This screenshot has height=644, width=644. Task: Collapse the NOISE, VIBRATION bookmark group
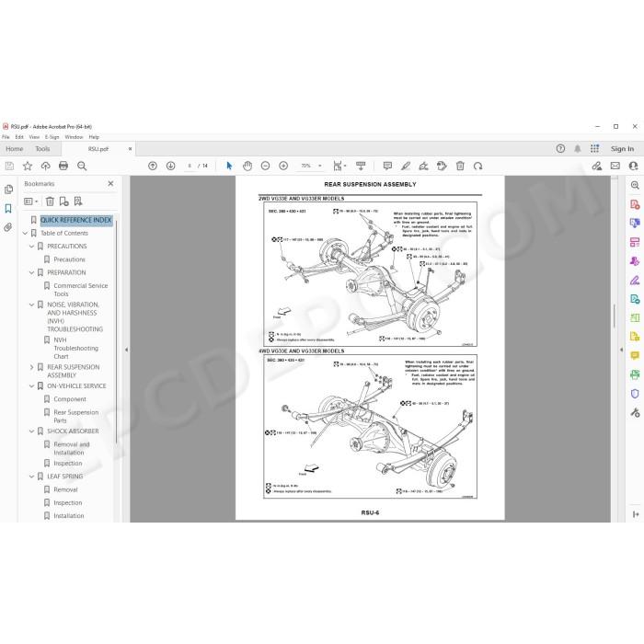coord(31,305)
